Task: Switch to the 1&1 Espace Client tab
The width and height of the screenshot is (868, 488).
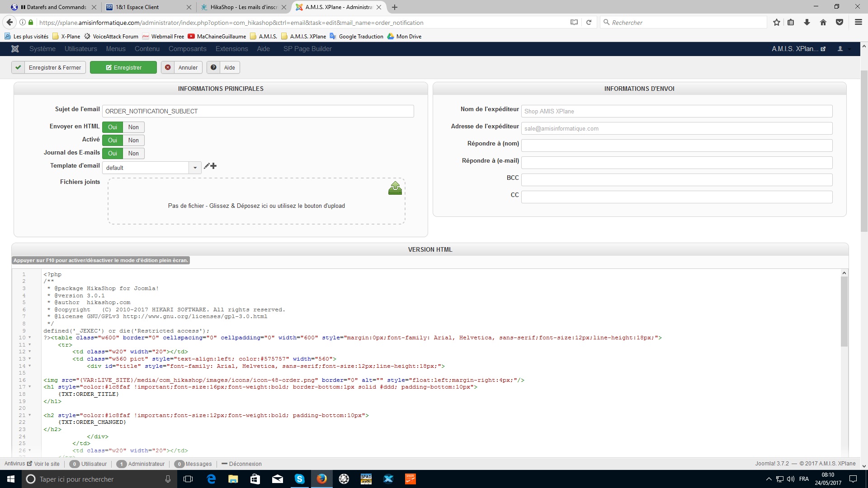Action: [137, 7]
